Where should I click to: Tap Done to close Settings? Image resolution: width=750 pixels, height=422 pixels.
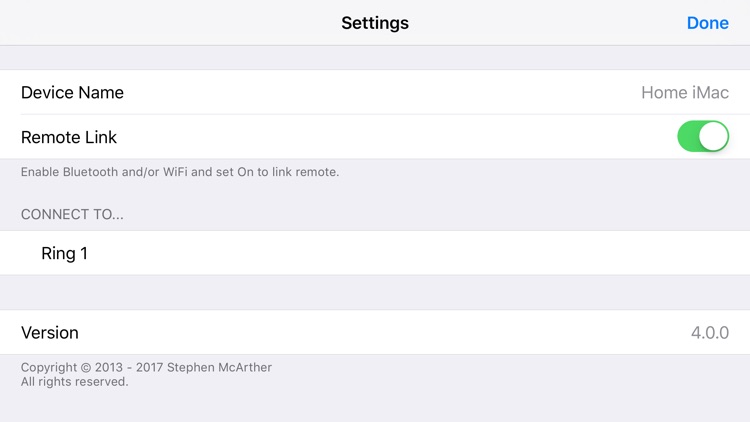tap(707, 23)
